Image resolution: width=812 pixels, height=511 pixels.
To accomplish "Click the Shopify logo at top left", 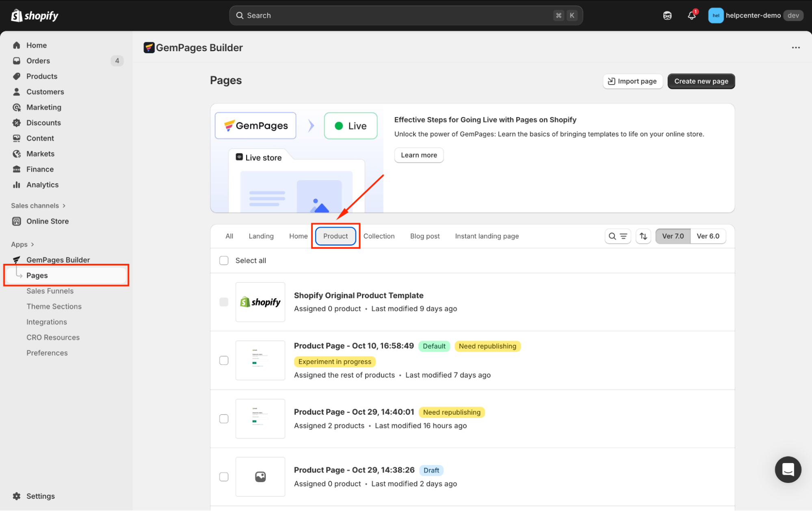I will 35,15.
